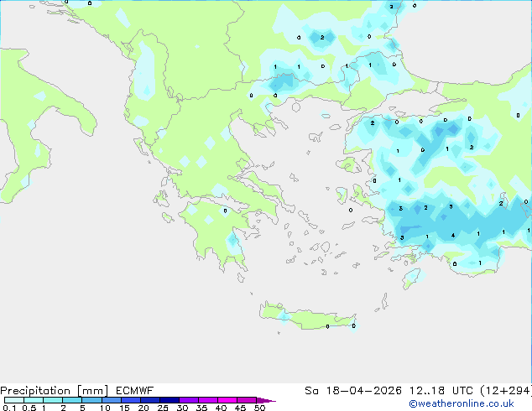Image resolution: width=532 pixels, height=411 pixels.
Task: Click the 0.5–1 mm legend color swatch
Action: pyautogui.click(x=34, y=400)
